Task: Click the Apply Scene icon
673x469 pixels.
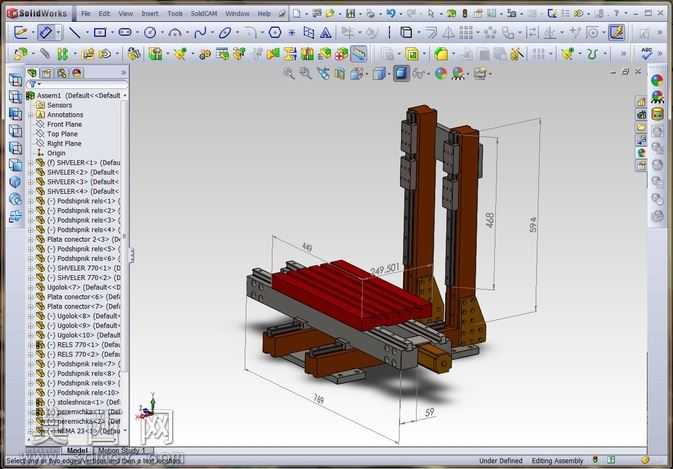Action: click(458, 74)
